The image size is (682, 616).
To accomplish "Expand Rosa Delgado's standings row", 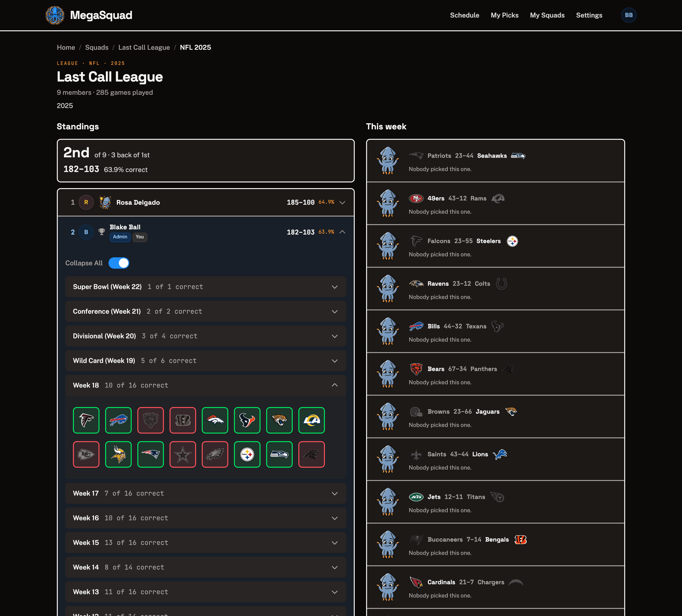I will coord(206,202).
